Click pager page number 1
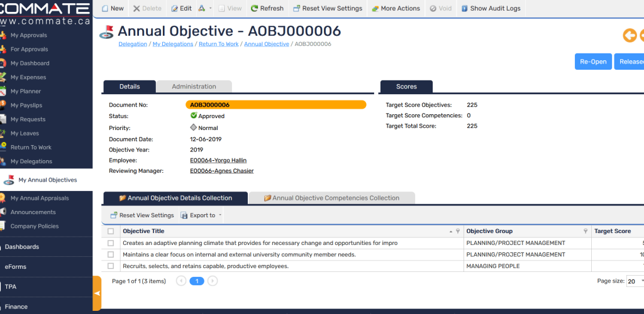Viewport: 644px width, 314px height. click(197, 281)
